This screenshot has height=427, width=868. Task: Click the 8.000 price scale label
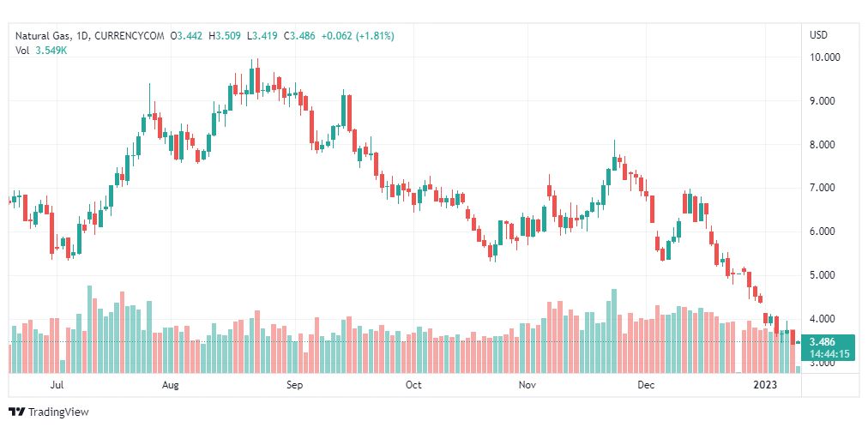(x=823, y=145)
